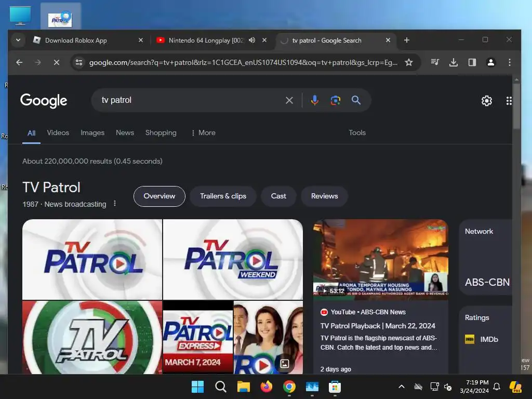This screenshot has height=399, width=532.
Task: Switch to Videos results tab
Action: pos(58,132)
